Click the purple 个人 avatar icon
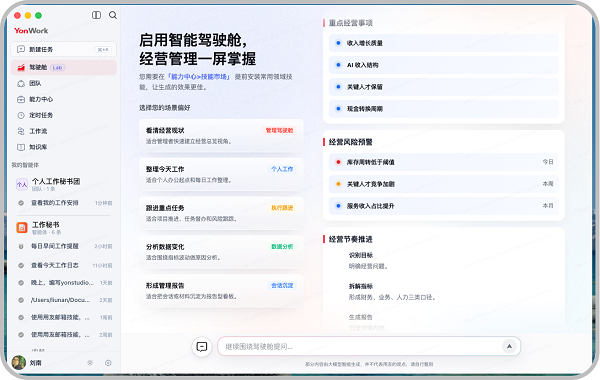 coord(22,184)
